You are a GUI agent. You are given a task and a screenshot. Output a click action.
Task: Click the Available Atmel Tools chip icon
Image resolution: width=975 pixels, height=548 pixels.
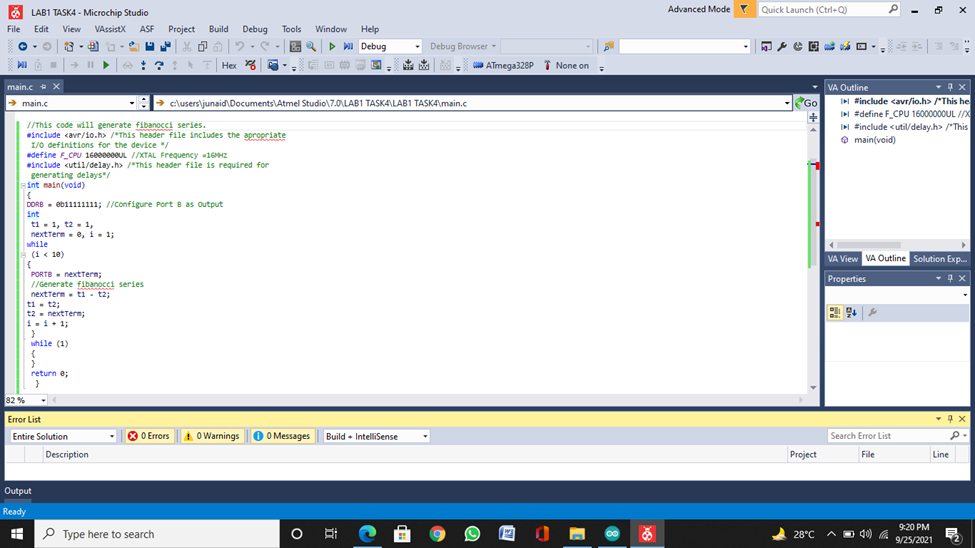[813, 47]
